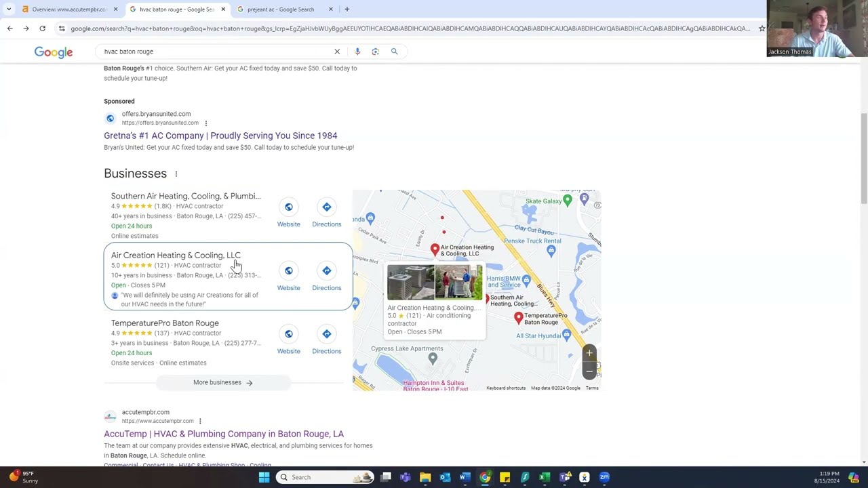868x488 pixels.
Task: Open Word from the taskbar
Action: click(465, 477)
